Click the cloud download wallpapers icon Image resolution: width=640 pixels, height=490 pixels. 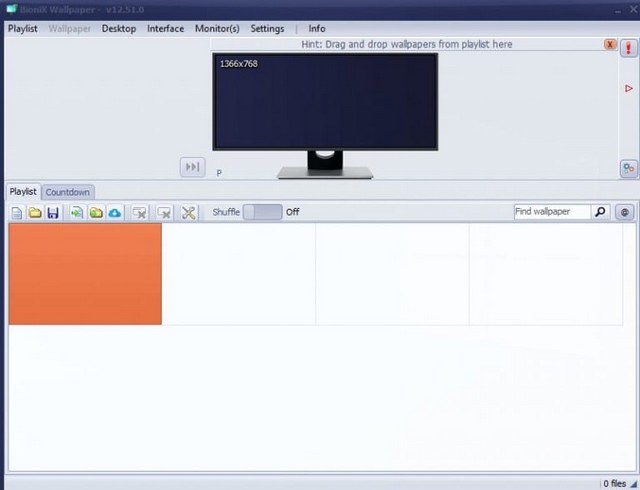point(115,213)
